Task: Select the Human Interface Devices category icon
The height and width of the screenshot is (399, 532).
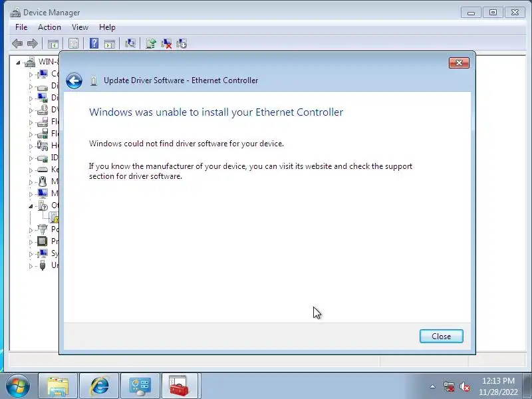Action: pos(43,146)
